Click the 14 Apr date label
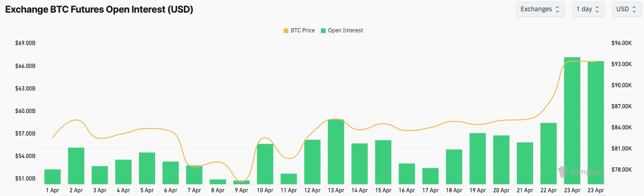 359,191
